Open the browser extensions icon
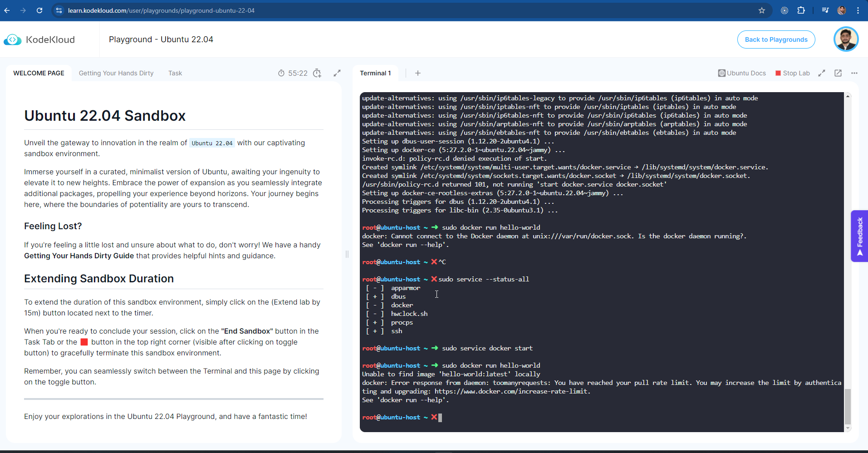 (x=801, y=10)
